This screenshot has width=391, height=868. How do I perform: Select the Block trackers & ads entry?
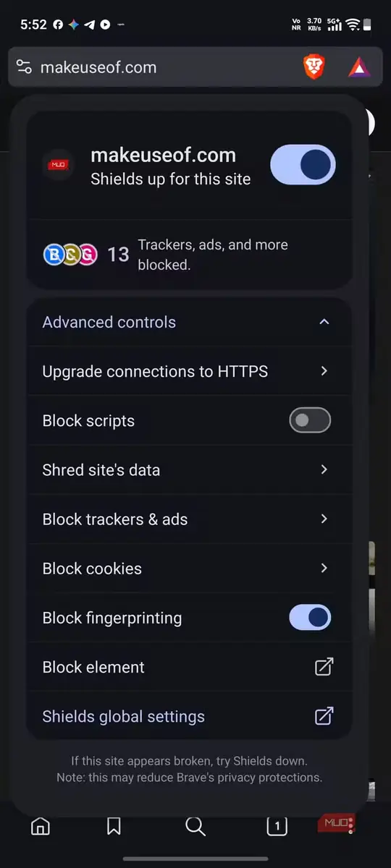(190, 519)
